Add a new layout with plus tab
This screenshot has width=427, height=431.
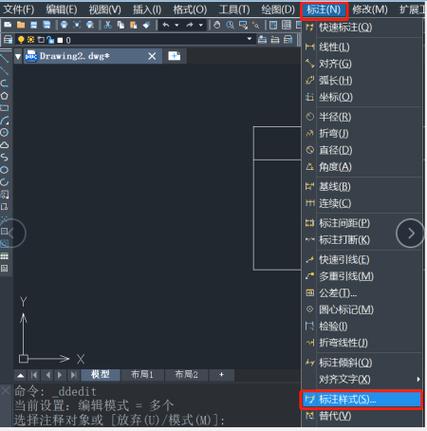coord(222,375)
